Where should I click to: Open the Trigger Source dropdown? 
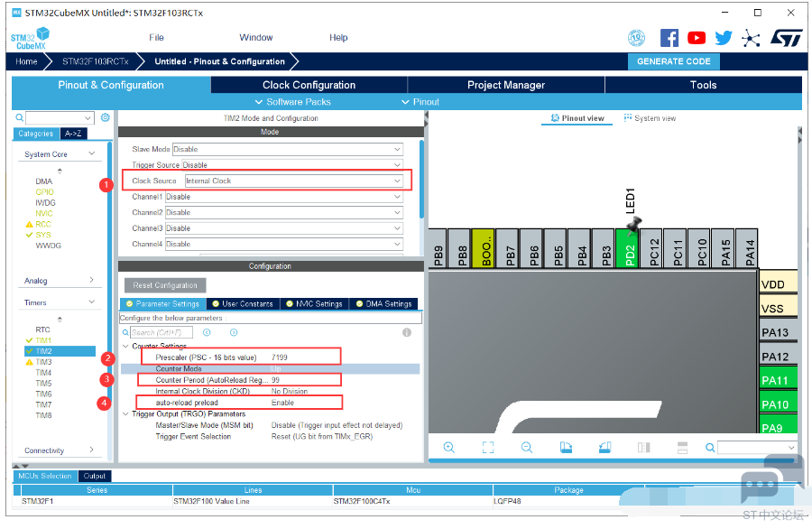[x=292, y=165]
